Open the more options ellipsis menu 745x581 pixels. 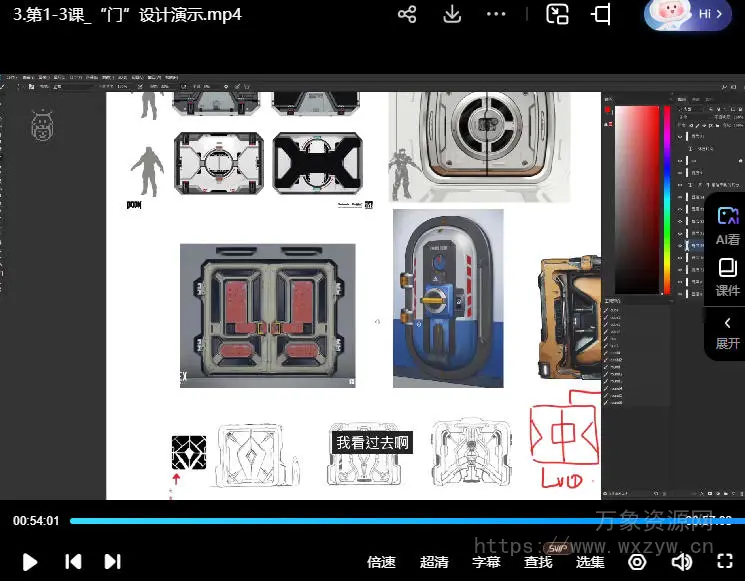click(496, 14)
